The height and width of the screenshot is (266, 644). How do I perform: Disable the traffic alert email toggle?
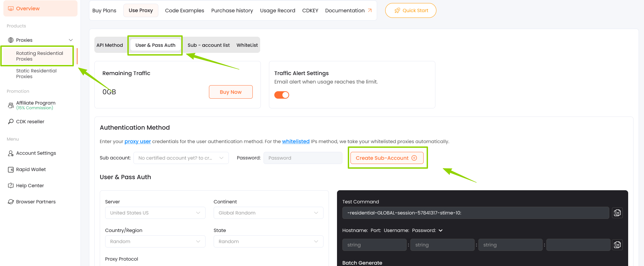pos(282,95)
